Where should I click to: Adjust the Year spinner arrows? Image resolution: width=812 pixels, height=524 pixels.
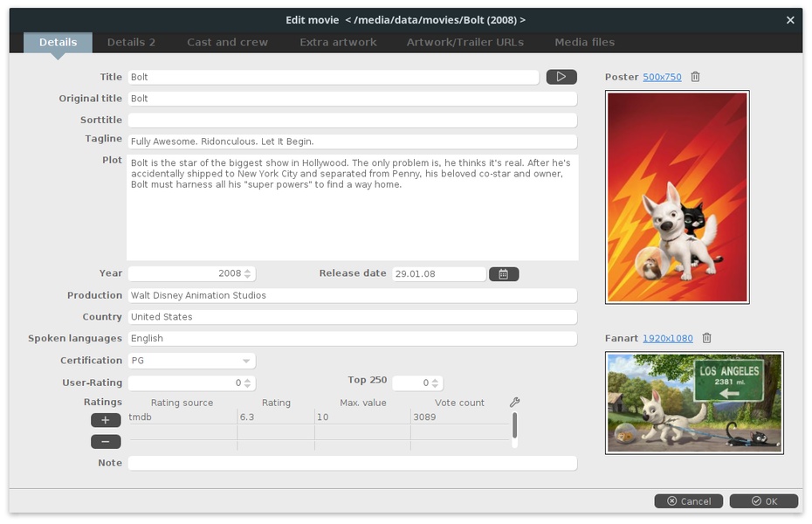(248, 273)
